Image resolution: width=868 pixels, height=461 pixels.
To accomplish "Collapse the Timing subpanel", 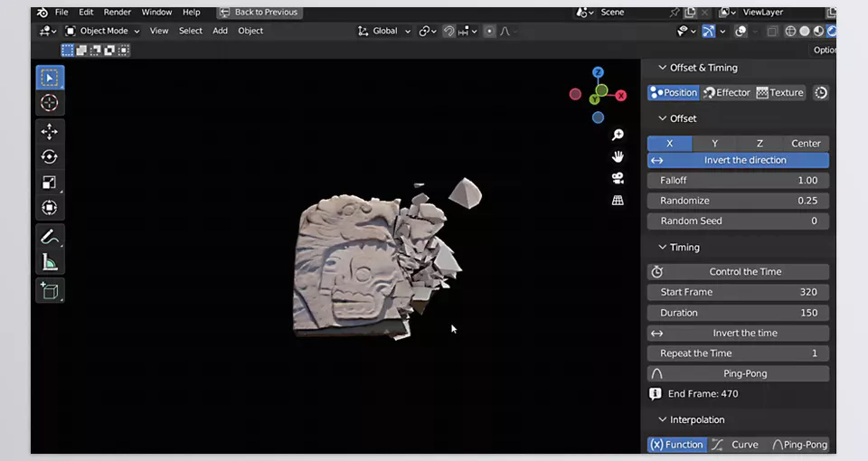I will [662, 247].
